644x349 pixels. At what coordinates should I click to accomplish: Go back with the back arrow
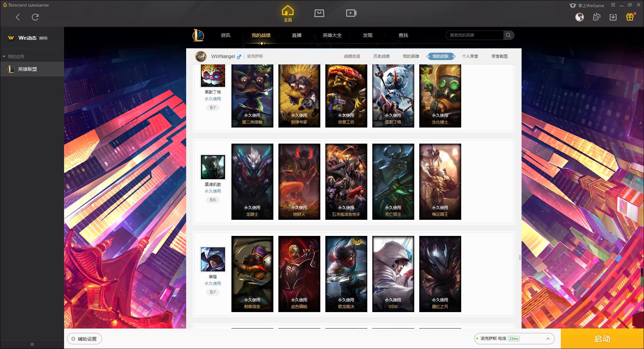click(x=18, y=17)
